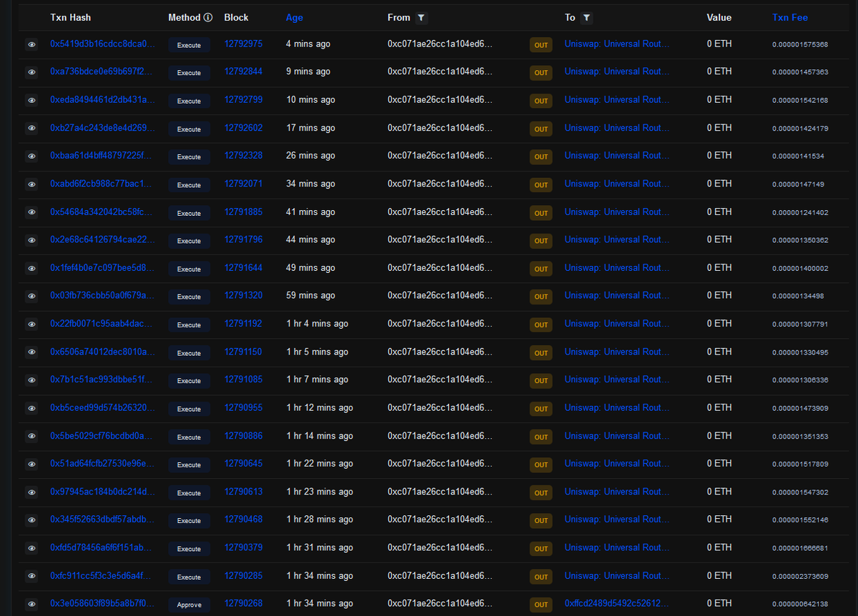Viewport: 858px width, 616px height.
Task: Open transaction hash 0xeda8494461d2db431a
Action: point(102,99)
